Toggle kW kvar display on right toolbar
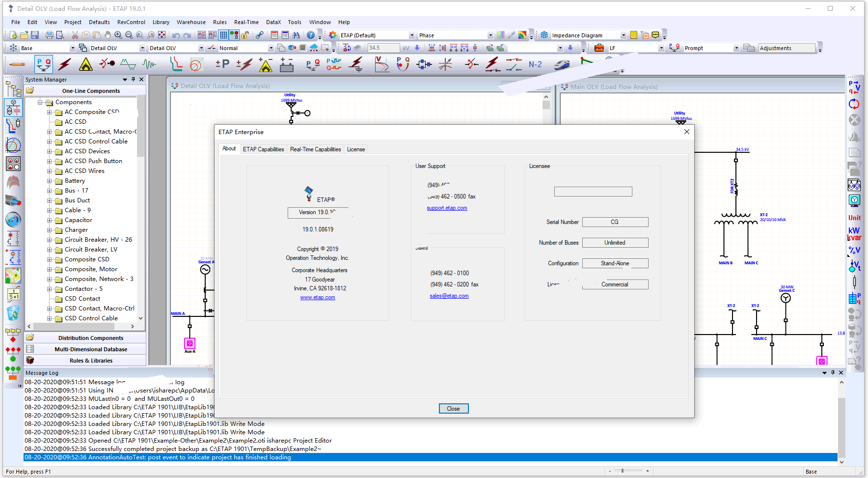This screenshot has width=868, height=478. [854, 234]
